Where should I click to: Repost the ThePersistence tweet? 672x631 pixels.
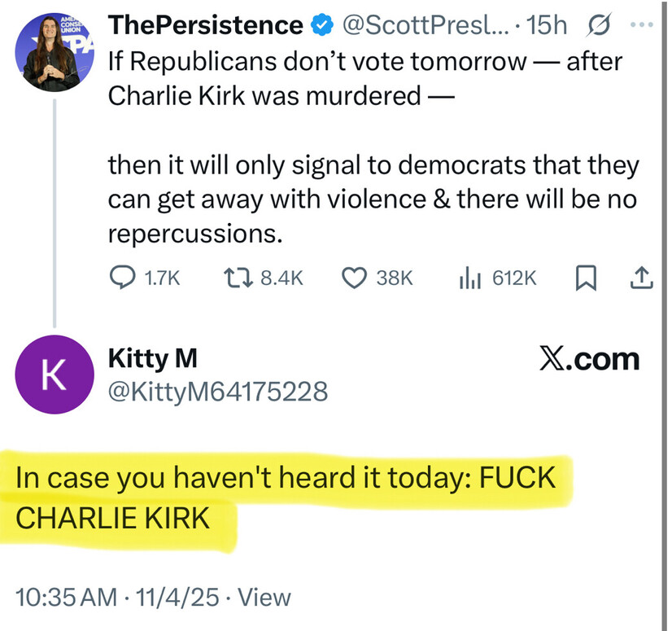(237, 278)
